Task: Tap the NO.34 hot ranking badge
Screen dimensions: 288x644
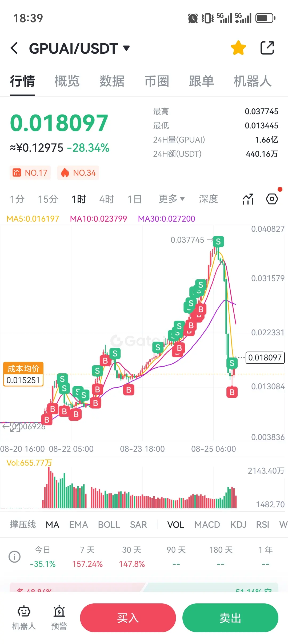Action: 78,173
